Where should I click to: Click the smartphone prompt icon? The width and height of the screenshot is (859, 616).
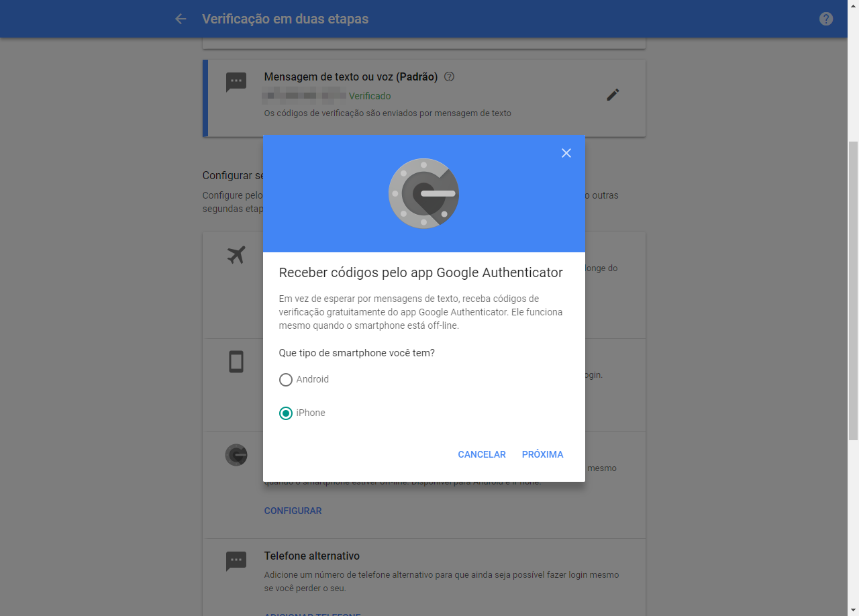(236, 362)
